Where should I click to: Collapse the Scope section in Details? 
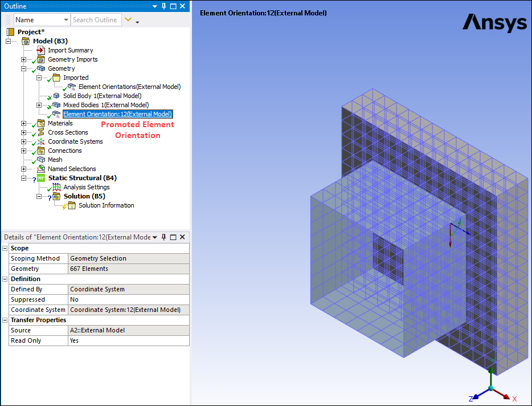[5, 247]
